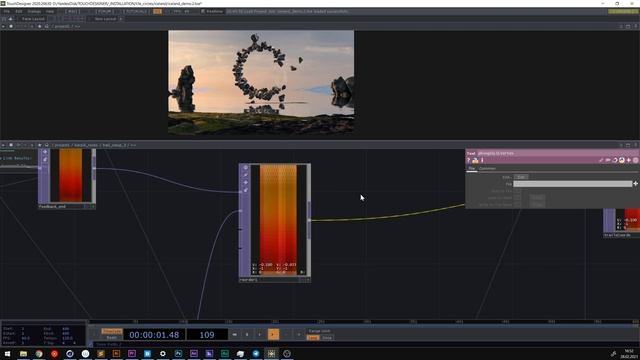Toggle the top flag on the Feedback node
640x360 pixels.
point(45,152)
